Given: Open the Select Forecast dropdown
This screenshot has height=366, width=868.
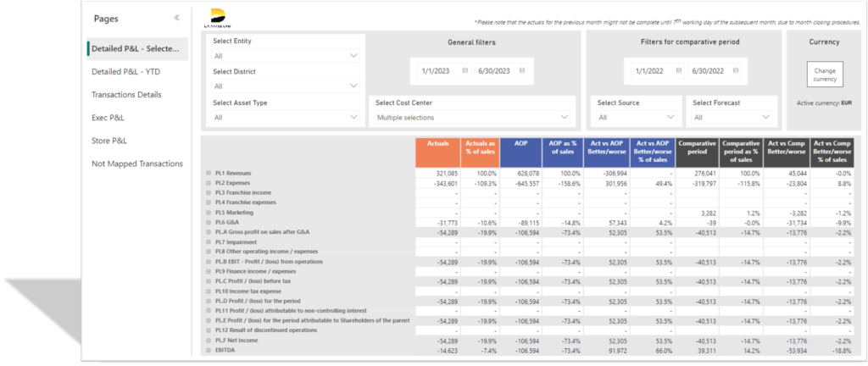Looking at the screenshot, I should (731, 118).
